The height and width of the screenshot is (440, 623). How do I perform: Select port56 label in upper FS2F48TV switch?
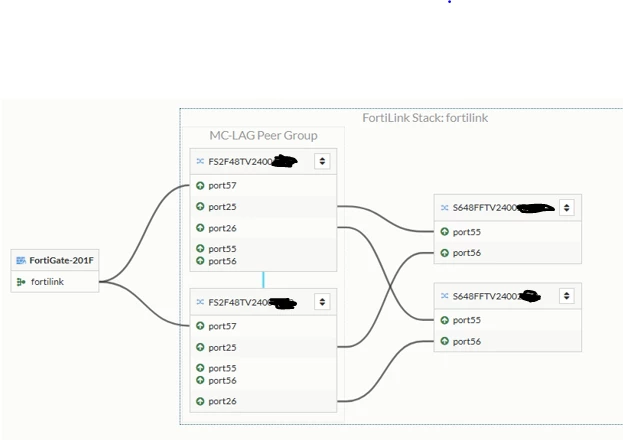(x=222, y=261)
